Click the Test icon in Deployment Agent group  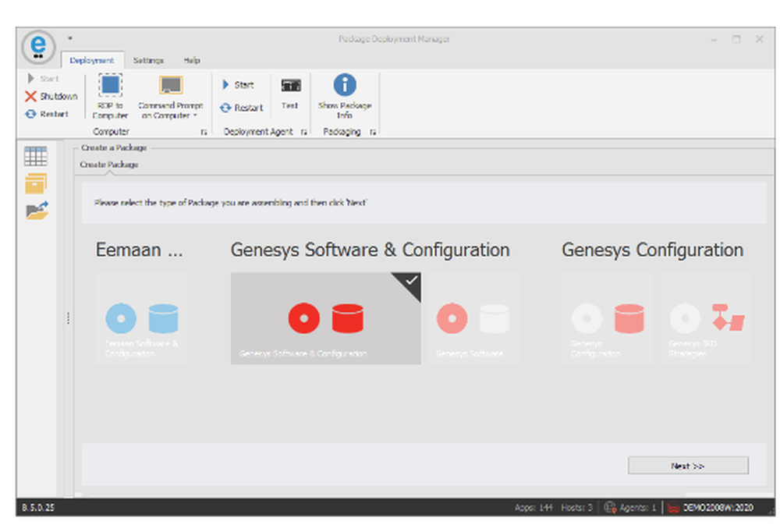289,86
